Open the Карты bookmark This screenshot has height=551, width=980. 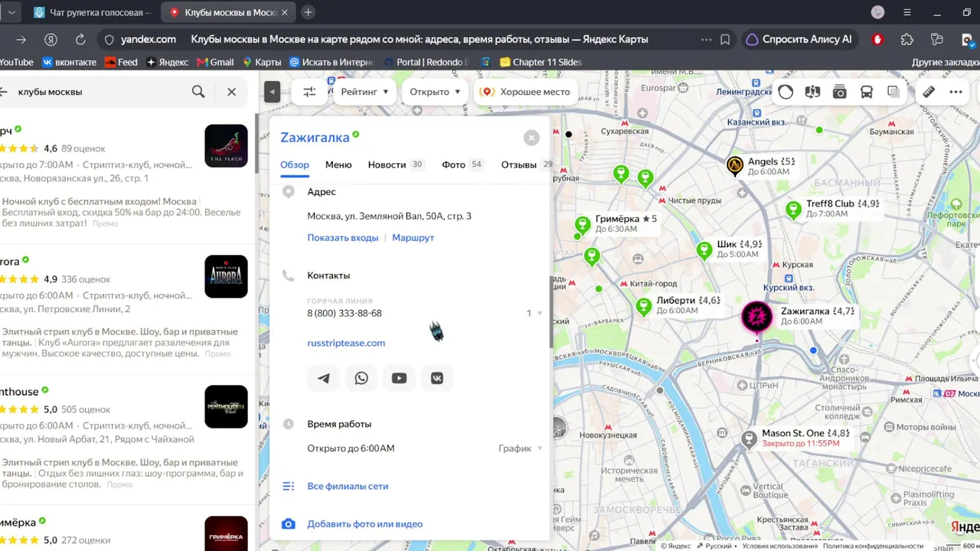coord(262,62)
